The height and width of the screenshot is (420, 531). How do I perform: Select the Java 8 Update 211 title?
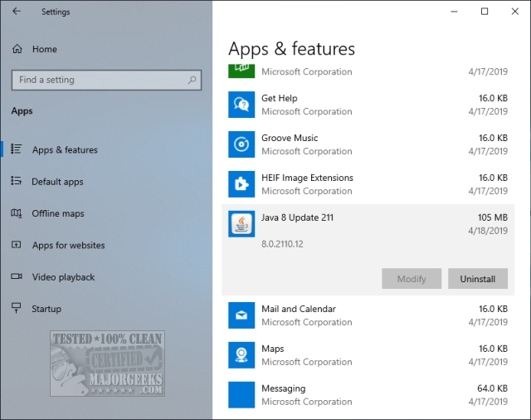coord(297,217)
